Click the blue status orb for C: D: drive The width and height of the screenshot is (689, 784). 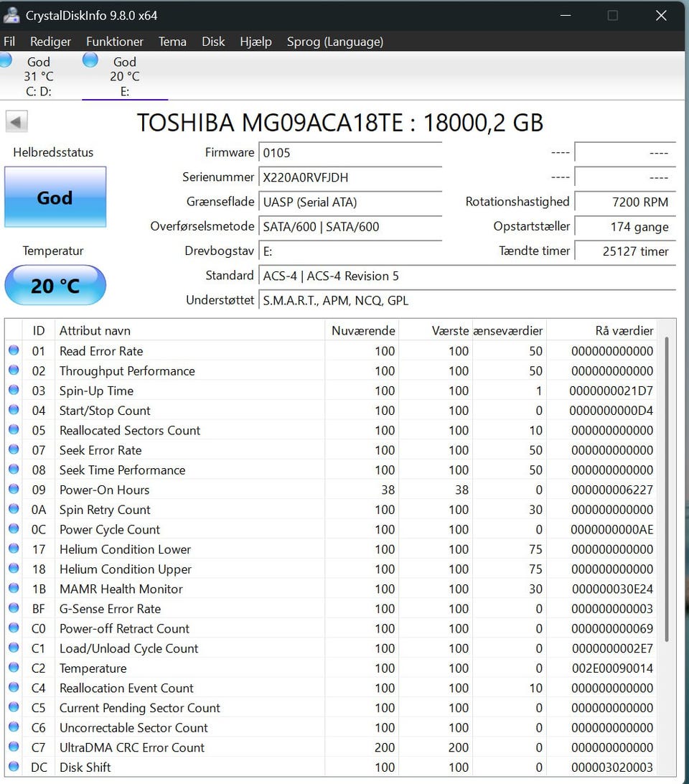pyautogui.click(x=4, y=60)
